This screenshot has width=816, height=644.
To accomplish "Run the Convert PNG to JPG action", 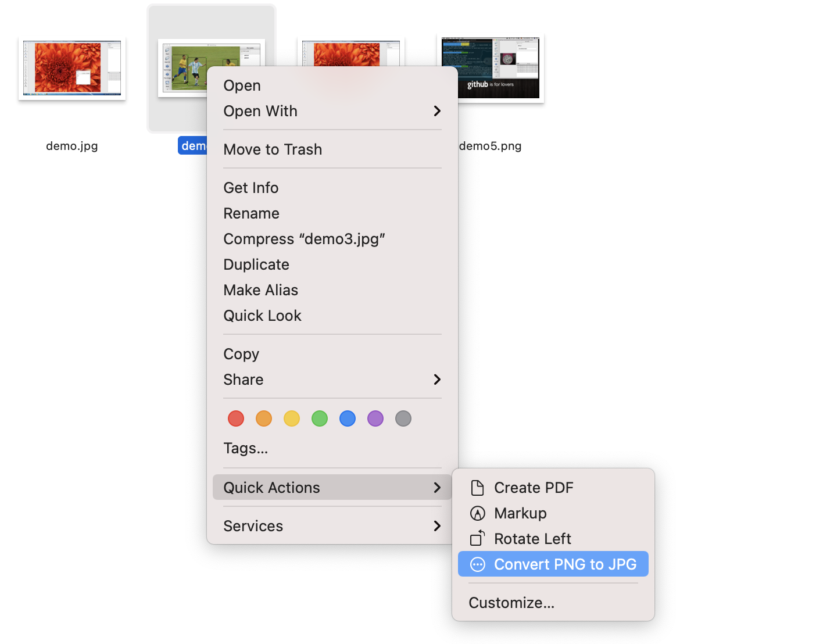I will click(553, 564).
